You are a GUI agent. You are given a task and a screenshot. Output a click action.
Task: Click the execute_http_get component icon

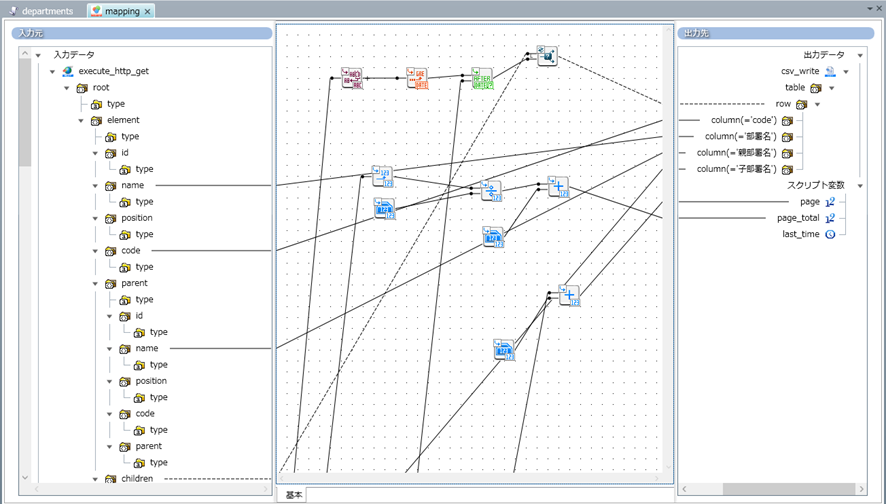click(68, 72)
